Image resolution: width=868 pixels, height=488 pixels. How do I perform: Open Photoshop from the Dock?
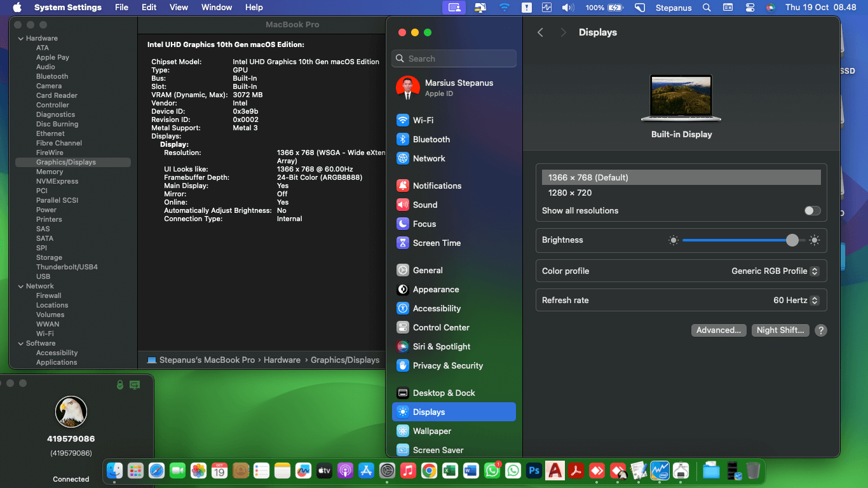[534, 471]
